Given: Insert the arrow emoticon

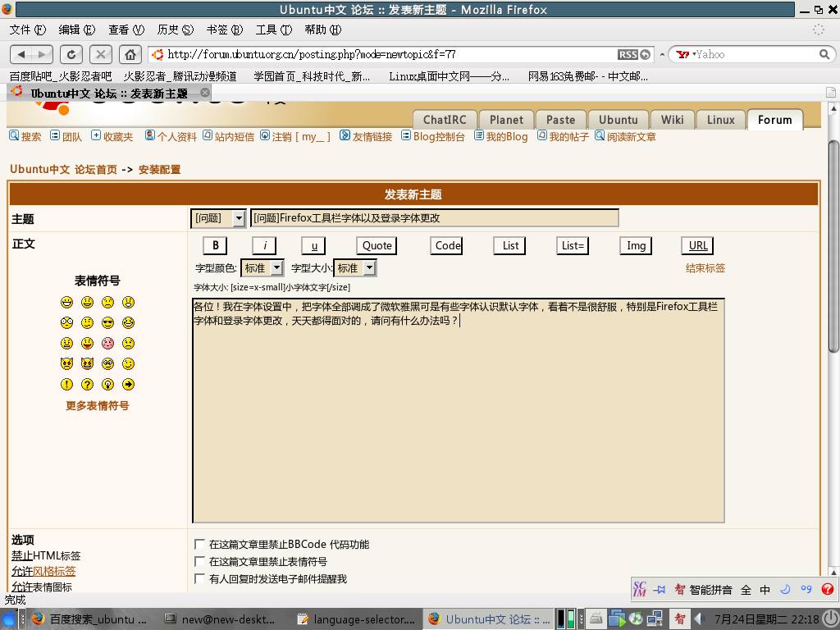Looking at the screenshot, I should click(x=128, y=384).
